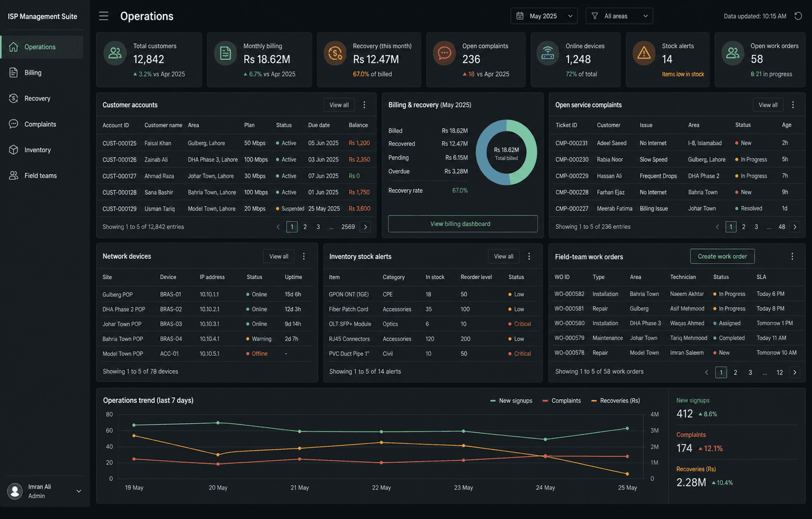Viewport: 812px width, 519px height.
Task: Click View all in Inventory stock alerts
Action: [x=504, y=256]
